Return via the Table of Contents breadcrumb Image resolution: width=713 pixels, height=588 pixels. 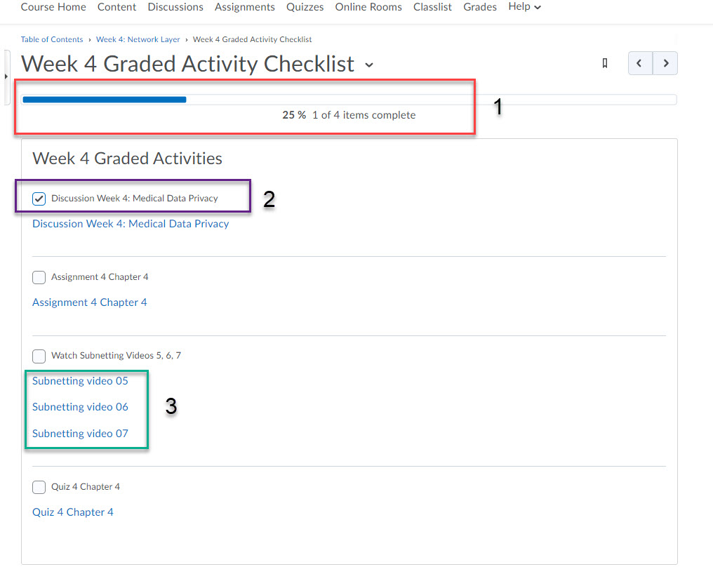pos(52,39)
